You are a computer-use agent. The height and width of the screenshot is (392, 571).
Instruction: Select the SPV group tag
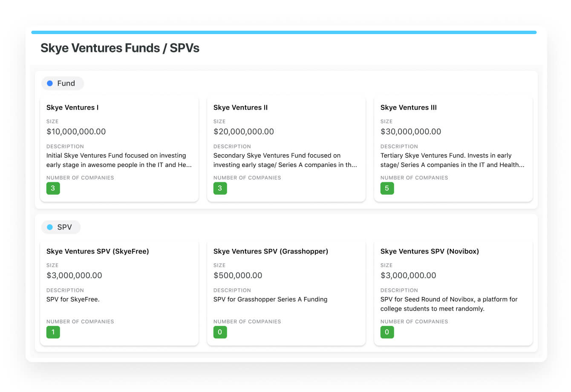coord(61,227)
